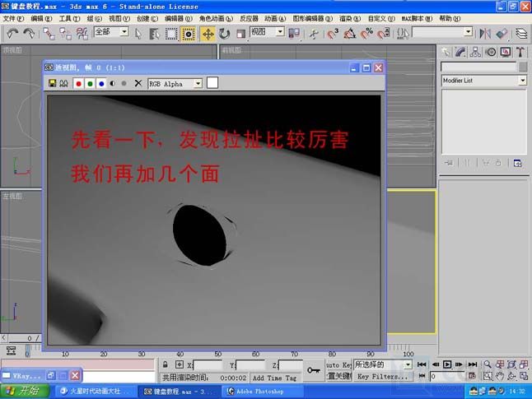532x399 pixels.
Task: Open the 帮助 menu
Action: point(450,19)
